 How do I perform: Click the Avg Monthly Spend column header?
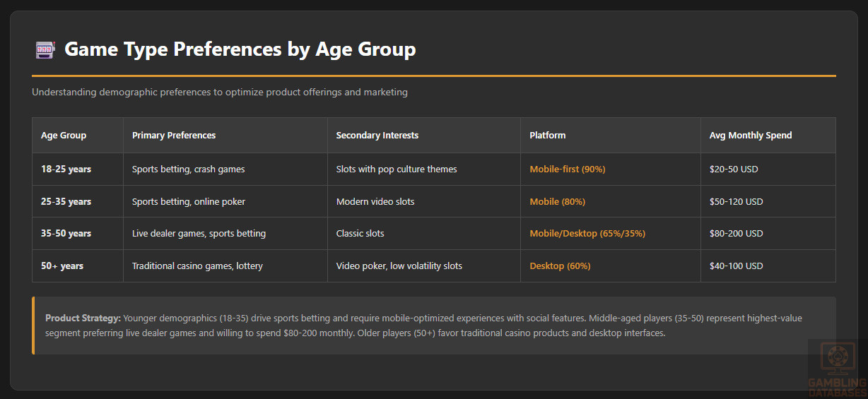tap(750, 136)
